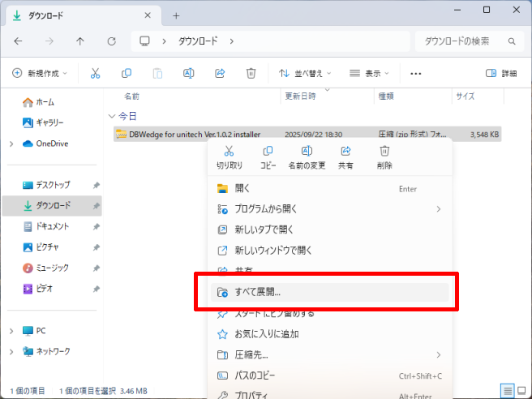Click the rename (名前の変更) icon in context menu
Image resolution: width=532 pixels, height=399 pixels.
pos(307,152)
